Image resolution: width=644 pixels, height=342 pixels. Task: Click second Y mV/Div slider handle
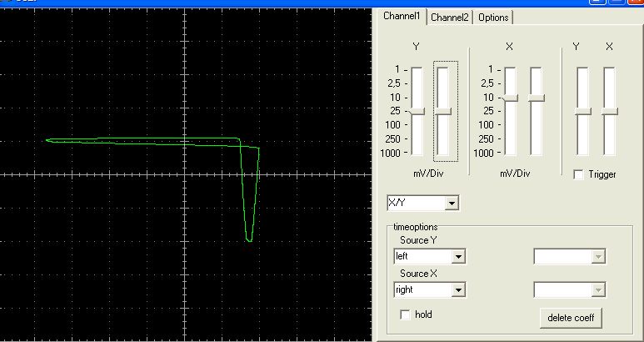[442, 112]
